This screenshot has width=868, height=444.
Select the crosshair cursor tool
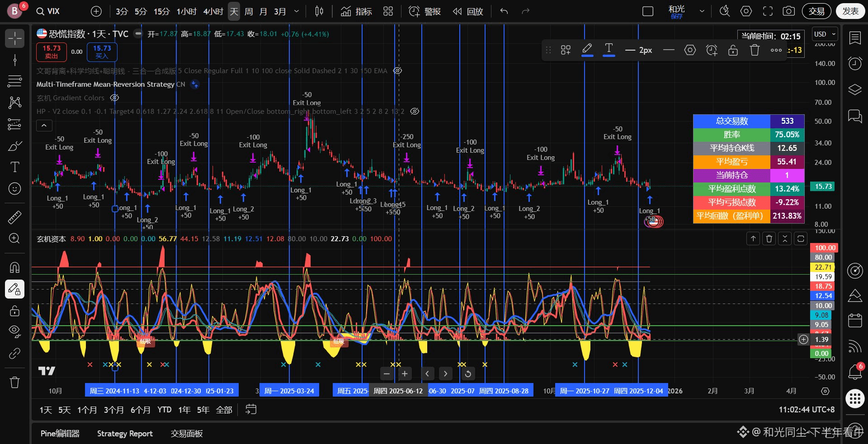[x=14, y=38]
